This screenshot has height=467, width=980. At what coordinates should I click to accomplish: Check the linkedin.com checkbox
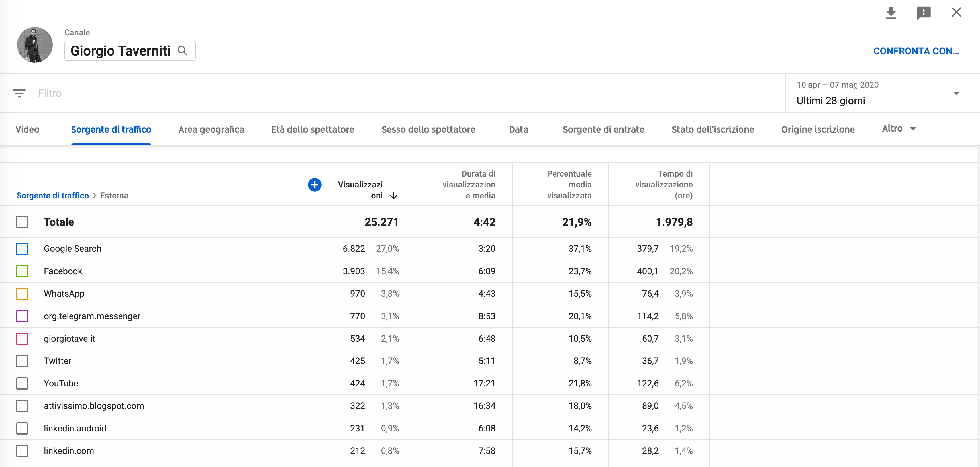pos(22,451)
